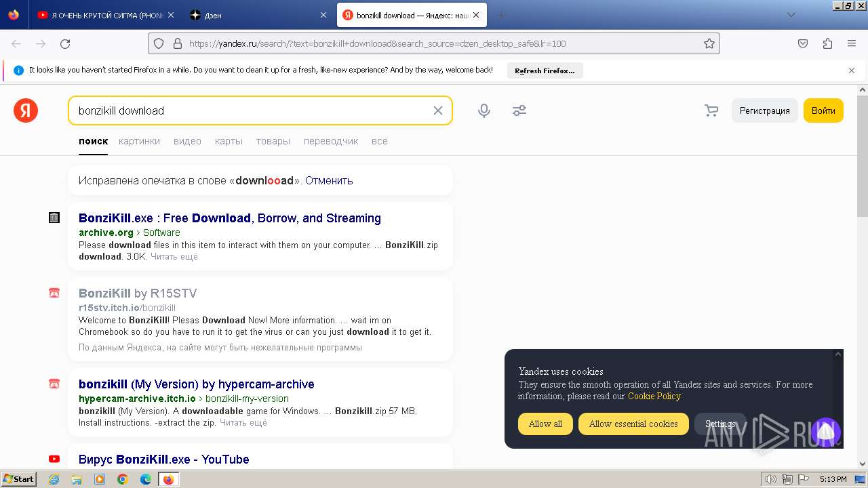Image resolution: width=868 pixels, height=488 pixels.
Task: Click Allow all cookies button
Action: coord(545,424)
